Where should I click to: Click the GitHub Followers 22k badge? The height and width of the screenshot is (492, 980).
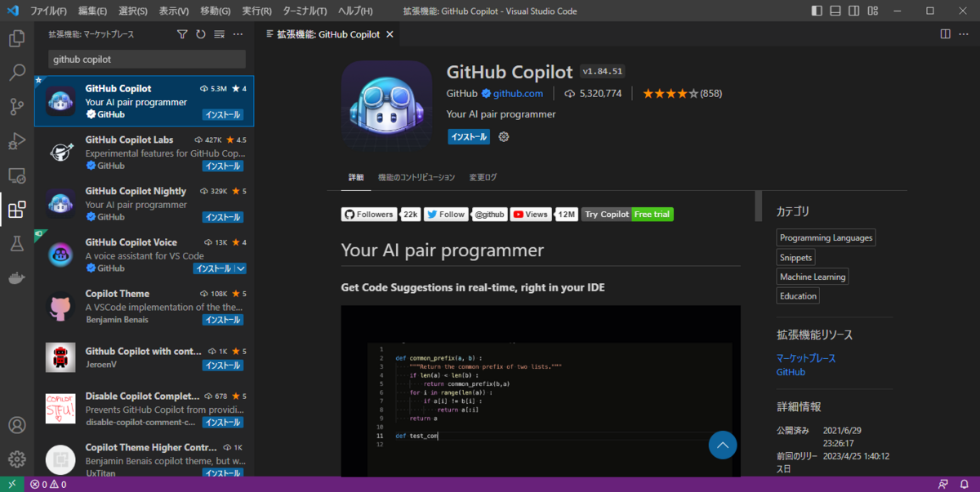coord(381,215)
